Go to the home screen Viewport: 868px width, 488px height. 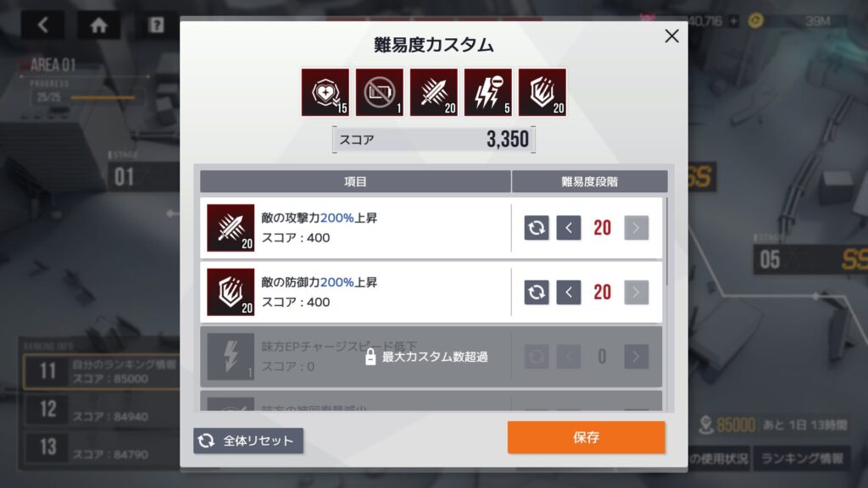(98, 25)
